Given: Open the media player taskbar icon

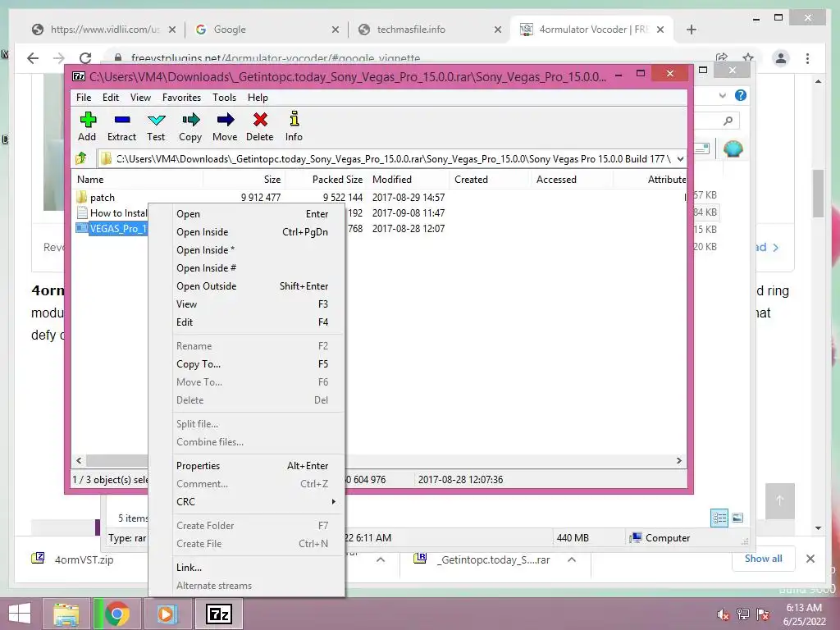Looking at the screenshot, I should click(166, 614).
